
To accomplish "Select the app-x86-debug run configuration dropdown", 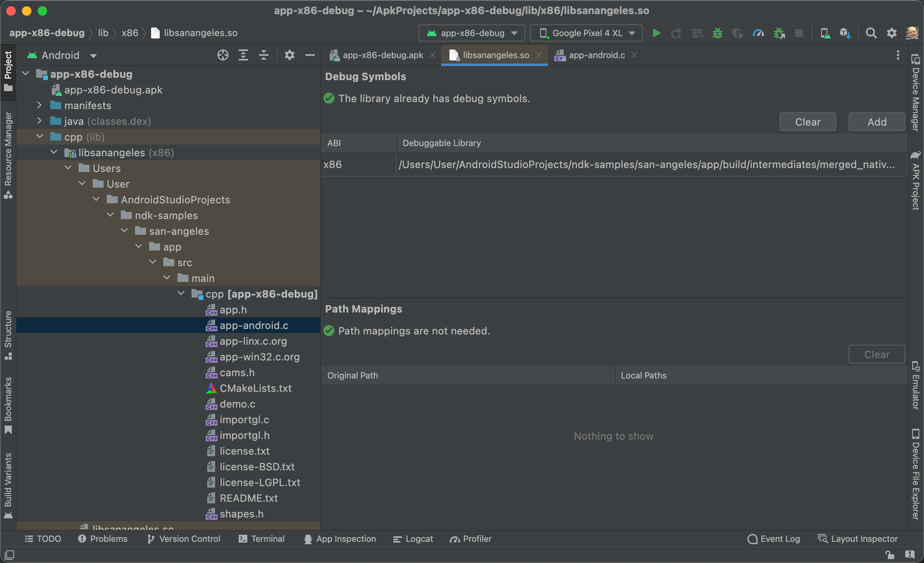I will coord(471,32).
